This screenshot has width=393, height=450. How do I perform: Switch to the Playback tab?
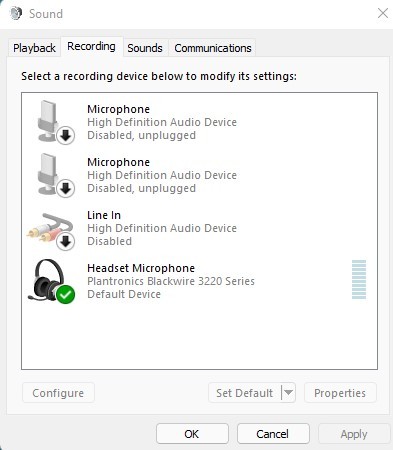(x=34, y=48)
